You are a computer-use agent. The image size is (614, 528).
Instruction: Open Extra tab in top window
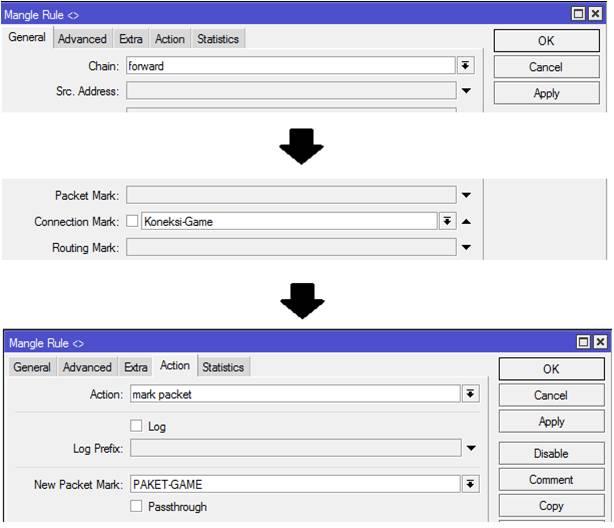[131, 39]
